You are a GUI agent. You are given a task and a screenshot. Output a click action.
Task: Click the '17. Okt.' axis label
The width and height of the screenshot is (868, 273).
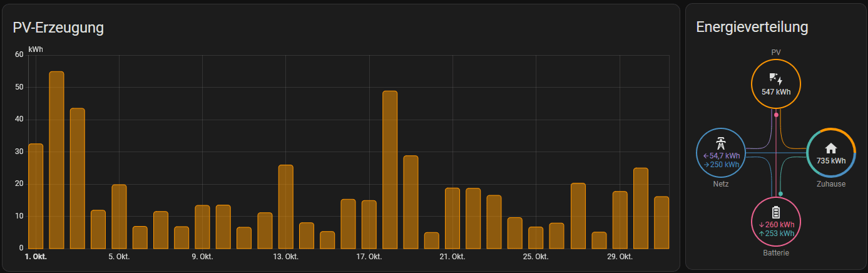(369, 257)
